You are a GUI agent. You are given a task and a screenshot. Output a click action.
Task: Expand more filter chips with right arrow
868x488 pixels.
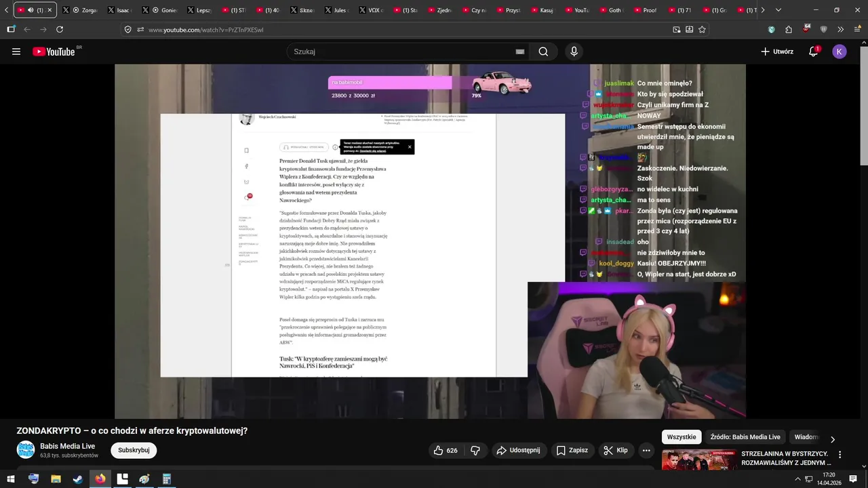point(833,439)
